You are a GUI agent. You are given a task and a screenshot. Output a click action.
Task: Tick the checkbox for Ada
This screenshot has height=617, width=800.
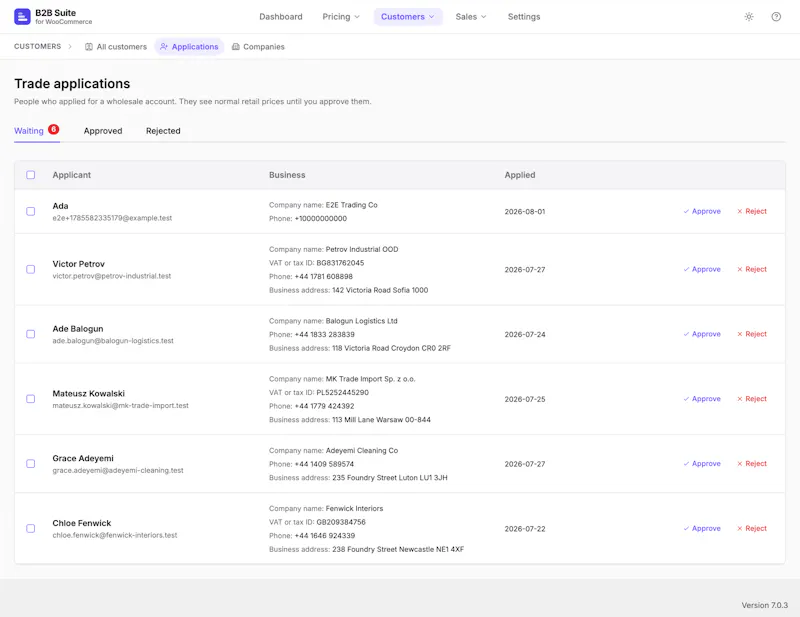click(31, 211)
